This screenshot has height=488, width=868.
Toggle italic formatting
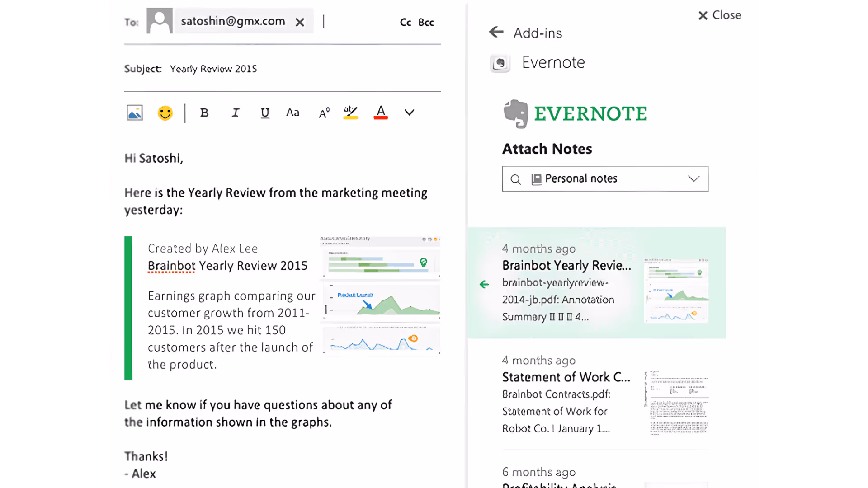point(235,113)
